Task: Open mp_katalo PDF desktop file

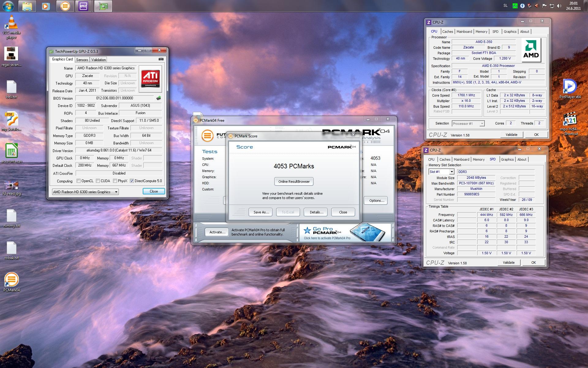Action: tap(11, 121)
